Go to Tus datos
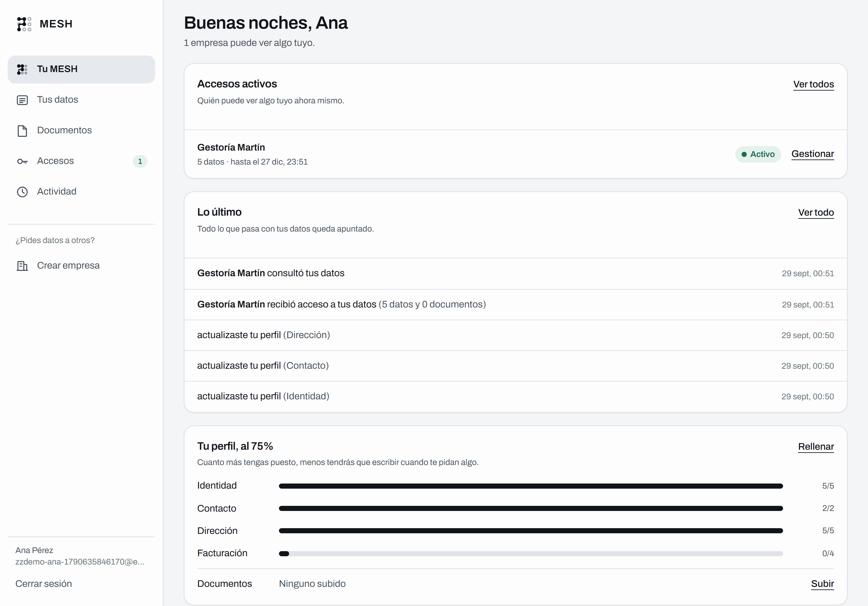The height and width of the screenshot is (606, 868). [x=81, y=100]
